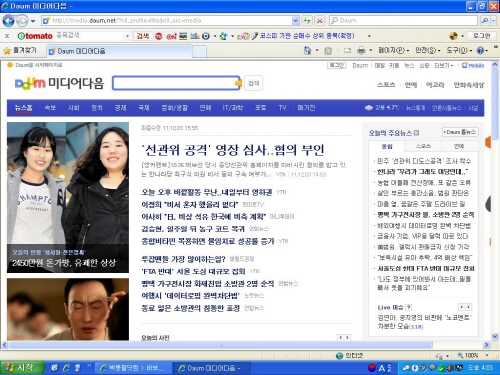Click the browser Back arrow button
Image resolution: width=500 pixels, height=375 pixels.
8,21
